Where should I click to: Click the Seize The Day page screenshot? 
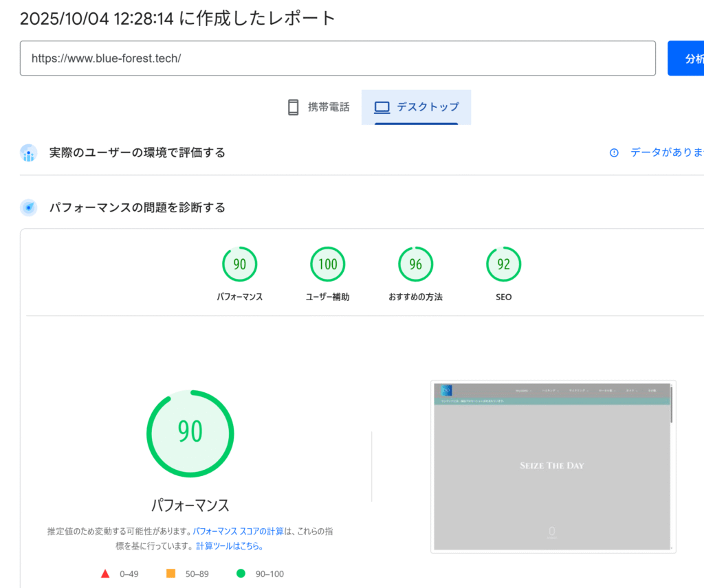[x=552, y=466]
